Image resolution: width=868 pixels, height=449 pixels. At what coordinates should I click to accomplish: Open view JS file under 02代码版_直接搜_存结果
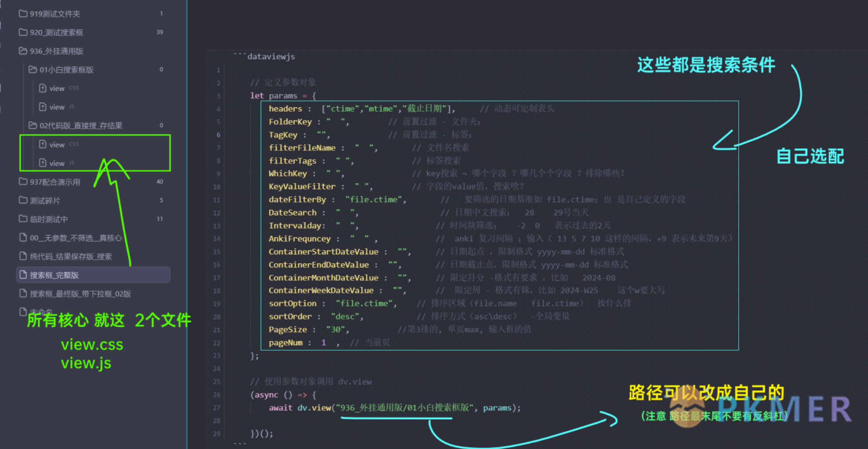56,163
